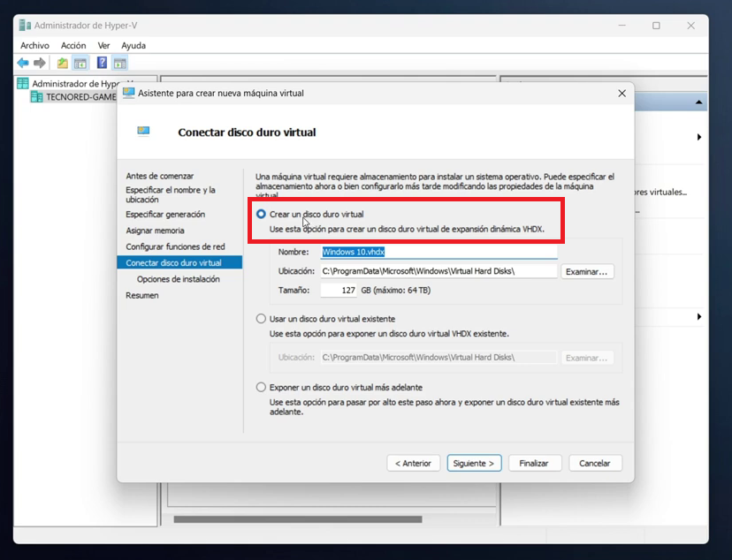Maximize the Hyper-V Manager window
This screenshot has height=560, width=732.
click(x=656, y=26)
